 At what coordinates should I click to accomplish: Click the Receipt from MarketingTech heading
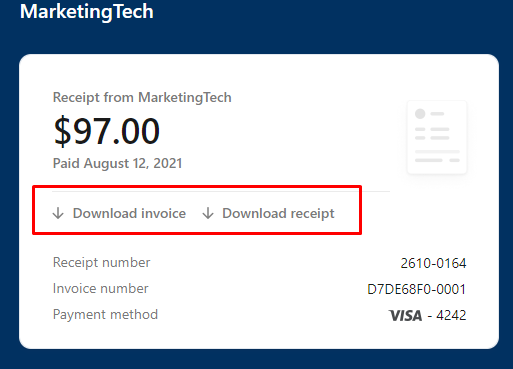click(x=142, y=97)
